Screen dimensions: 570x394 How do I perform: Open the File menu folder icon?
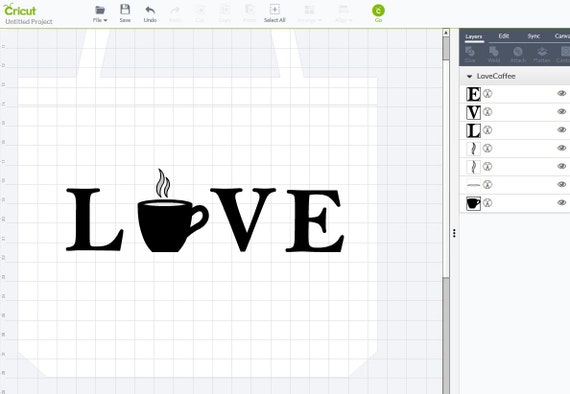100,10
